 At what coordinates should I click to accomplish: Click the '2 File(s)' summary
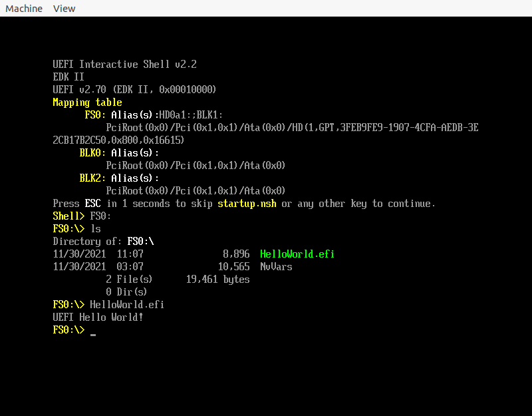point(129,279)
